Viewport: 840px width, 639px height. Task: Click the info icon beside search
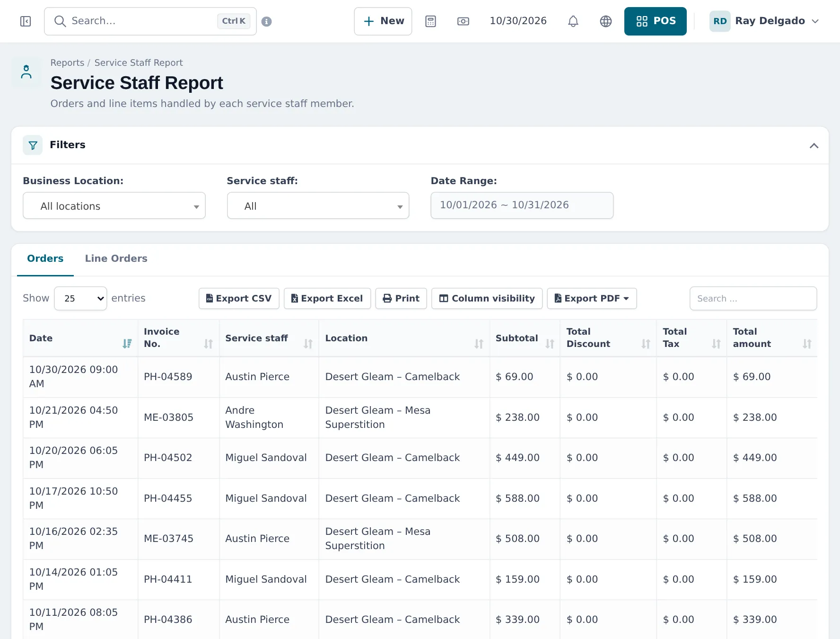[266, 21]
